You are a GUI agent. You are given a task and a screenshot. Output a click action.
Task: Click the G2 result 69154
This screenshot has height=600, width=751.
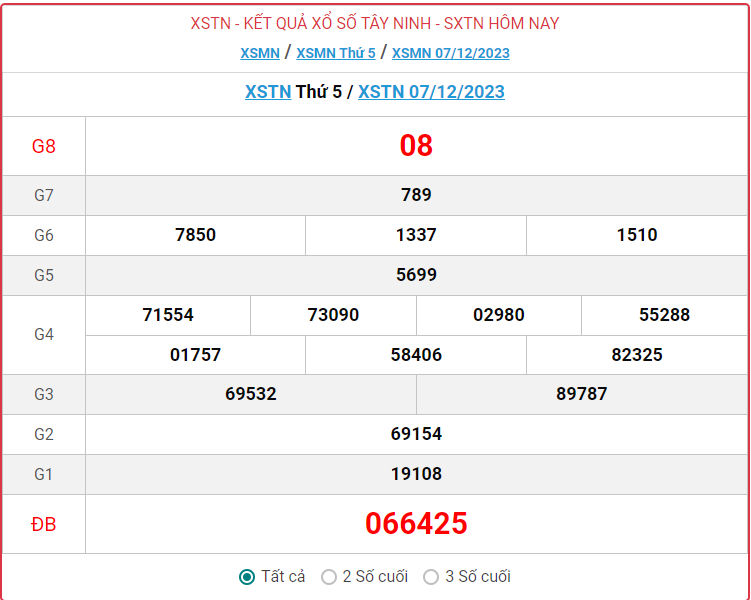point(416,434)
